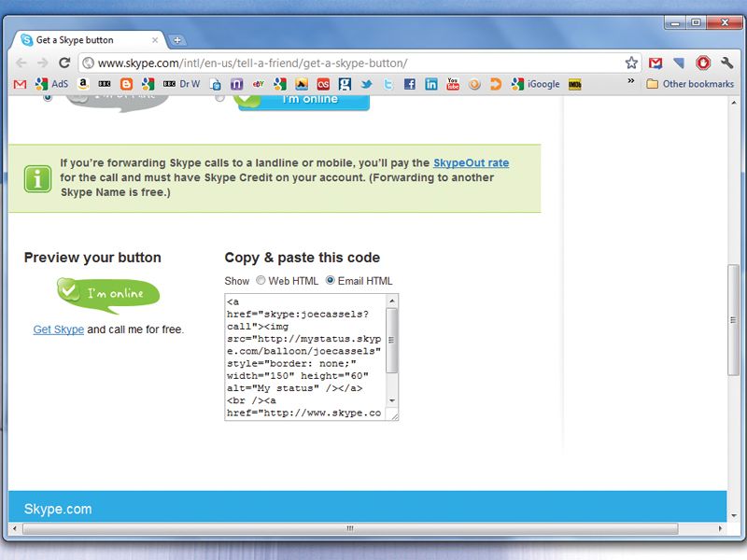The width and height of the screenshot is (747, 560).
Task: Click the code textarea scrollbar thumb
Action: point(391,341)
